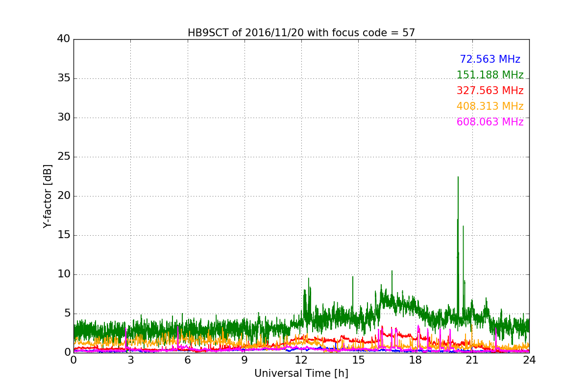Click the 'Y-factor [dB]' axis label
This screenshot has height=392, width=588.
point(48,196)
